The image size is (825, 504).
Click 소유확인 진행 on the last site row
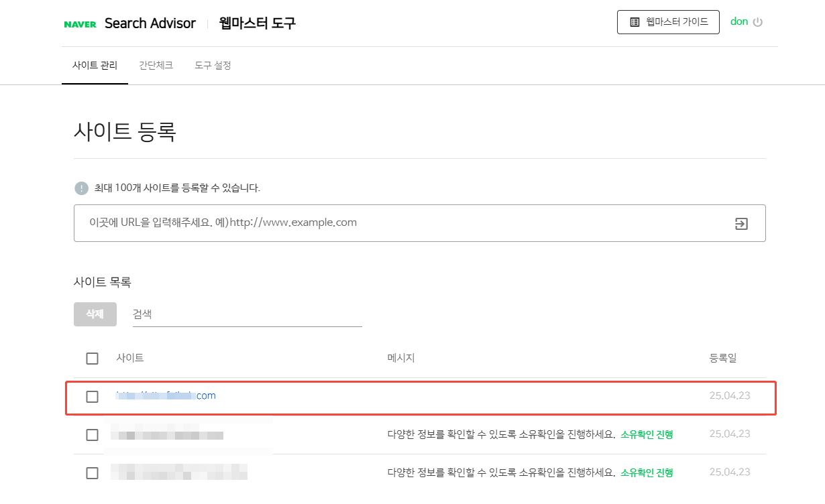coord(647,472)
